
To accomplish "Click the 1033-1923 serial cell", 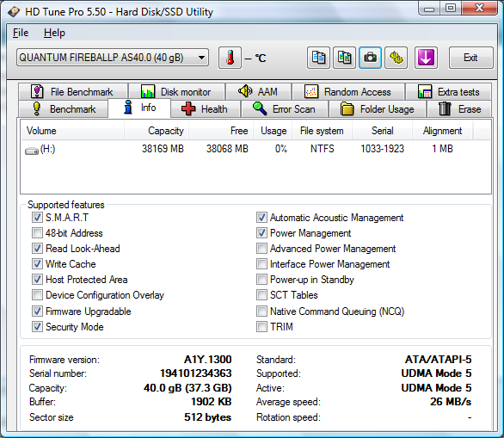I will coord(382,149).
